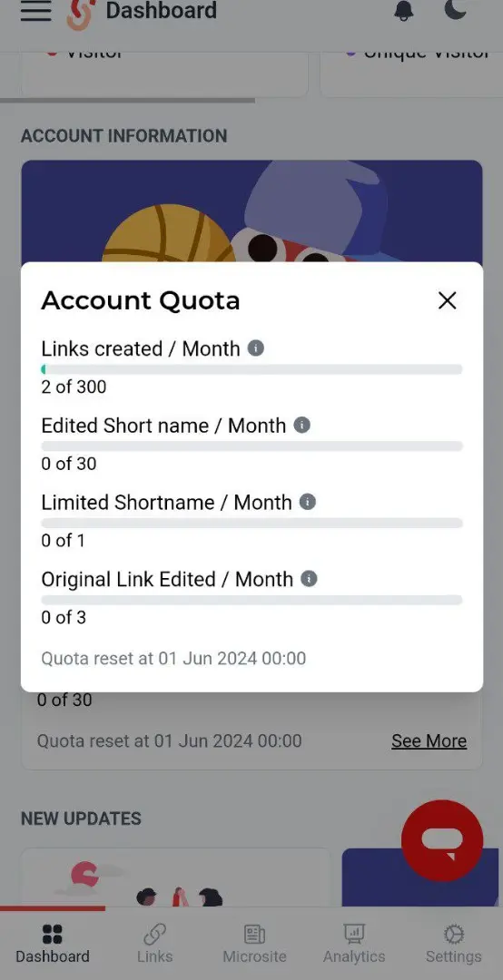Viewport: 503px width, 980px height.
Task: Open the notifications bell icon
Action: [405, 11]
